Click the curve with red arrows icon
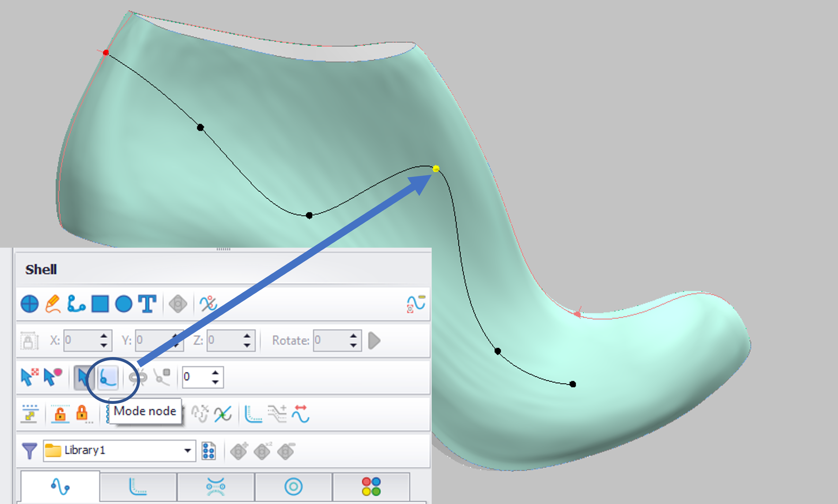This screenshot has height=504, width=838. (301, 414)
